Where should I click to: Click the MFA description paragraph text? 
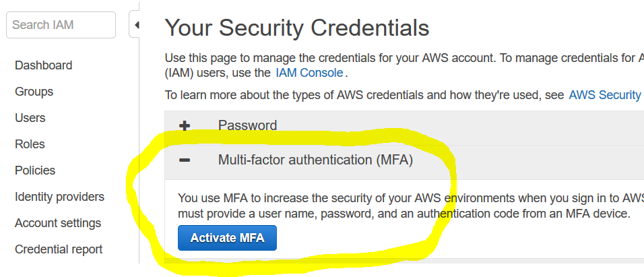click(x=404, y=206)
